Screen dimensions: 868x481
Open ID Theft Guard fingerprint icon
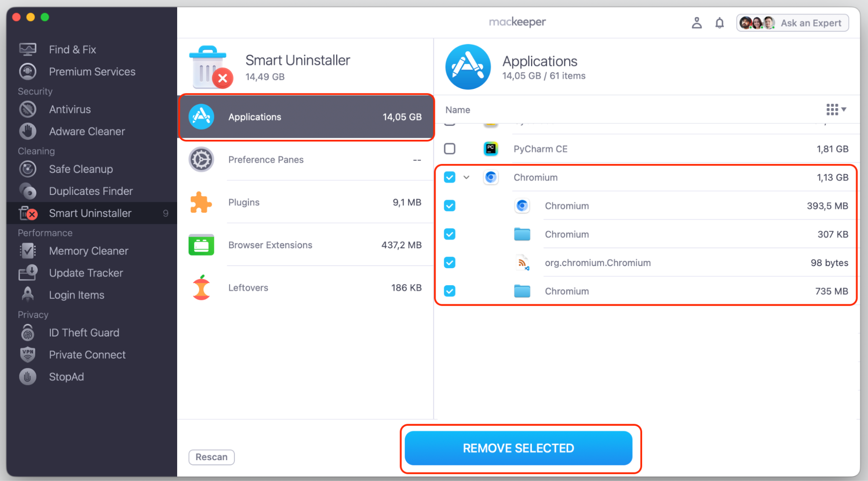28,333
